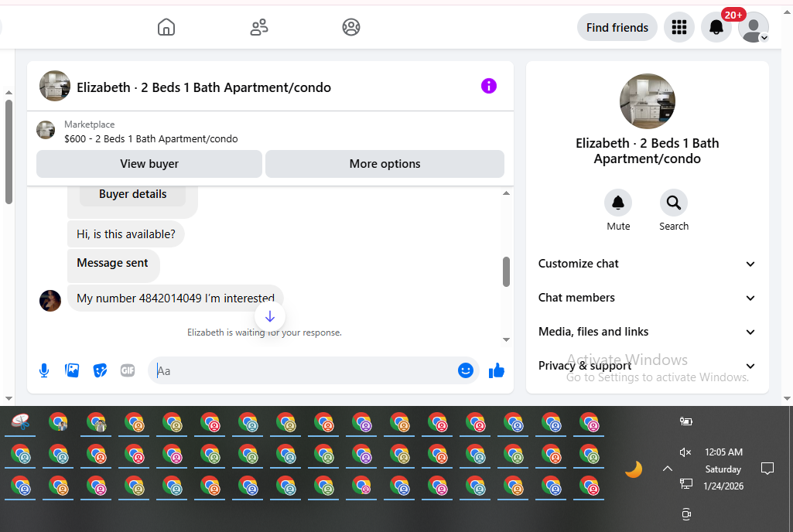Jump to latest message down-arrow button
793x532 pixels.
270,316
